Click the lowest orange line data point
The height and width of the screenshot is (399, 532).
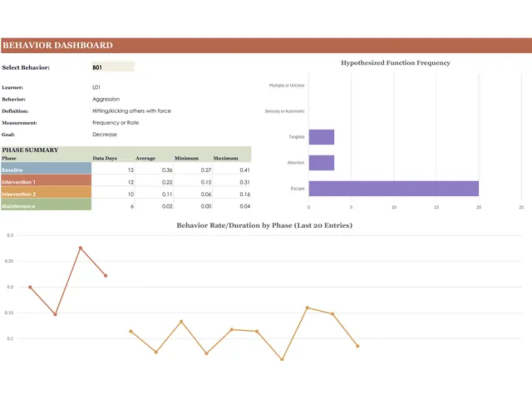coord(282,359)
